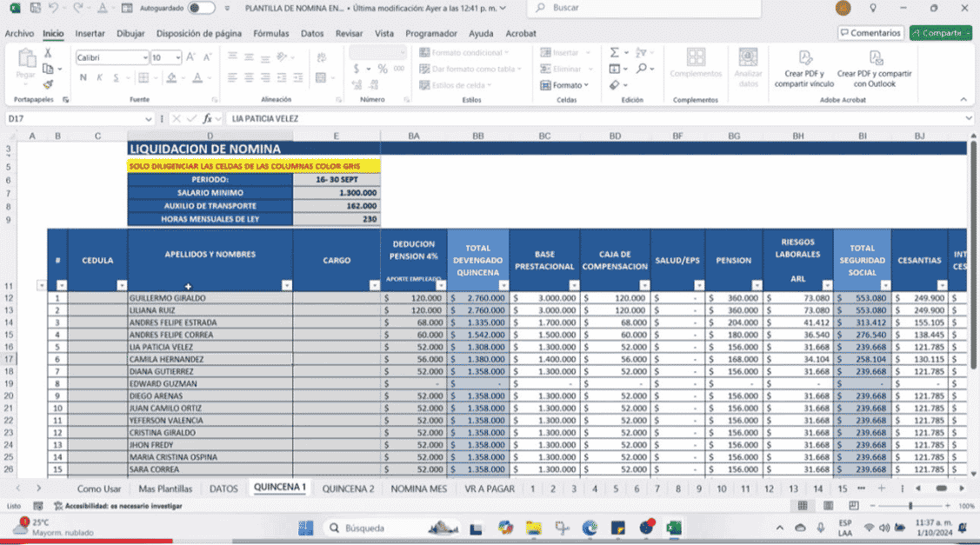Decrease font size with small A icon
The width and height of the screenshot is (980, 545).
coord(208,56)
